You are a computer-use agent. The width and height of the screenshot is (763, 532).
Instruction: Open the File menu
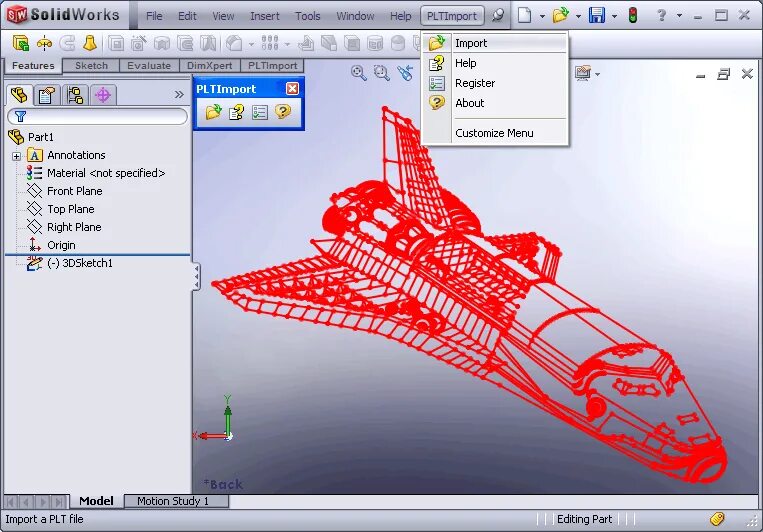click(154, 16)
